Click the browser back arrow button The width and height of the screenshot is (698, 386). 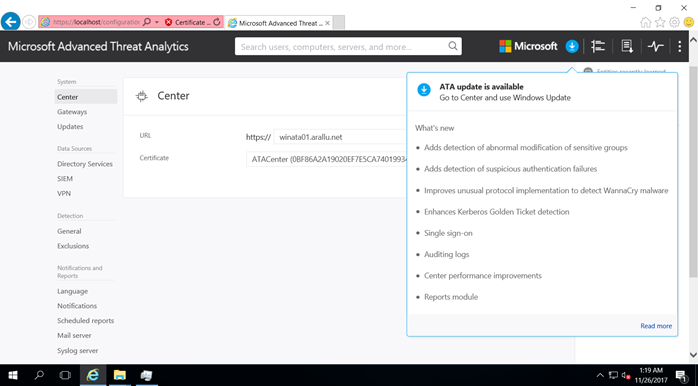11,21
